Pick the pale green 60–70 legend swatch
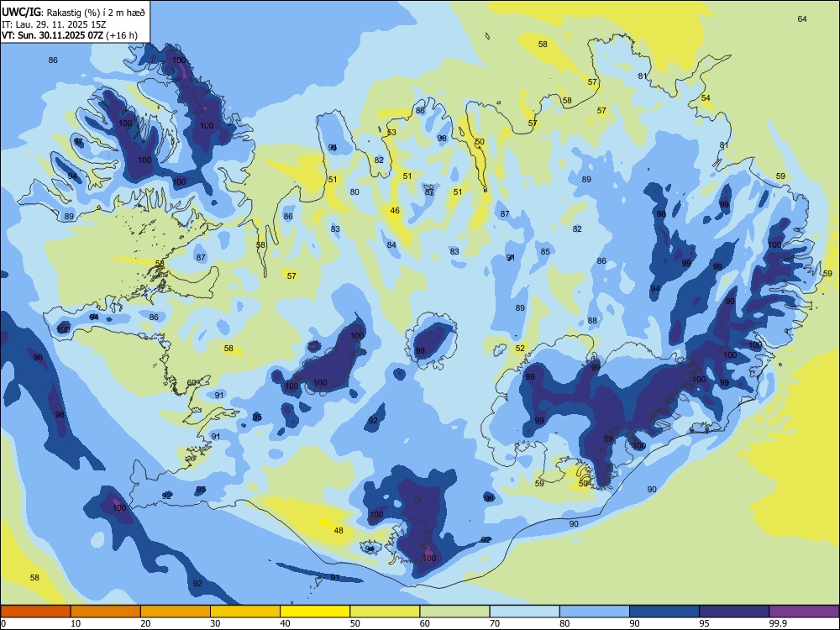This screenshot has width=840, height=630. click(x=454, y=612)
